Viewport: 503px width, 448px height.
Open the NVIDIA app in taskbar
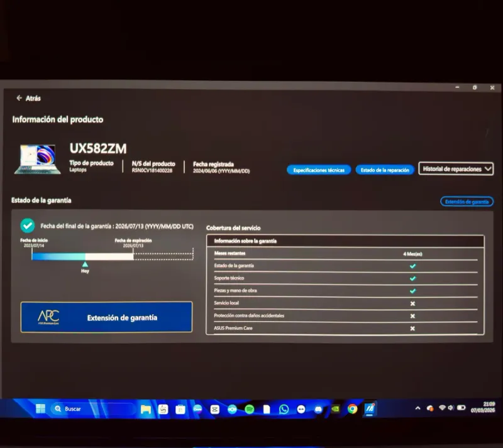[x=335, y=409]
